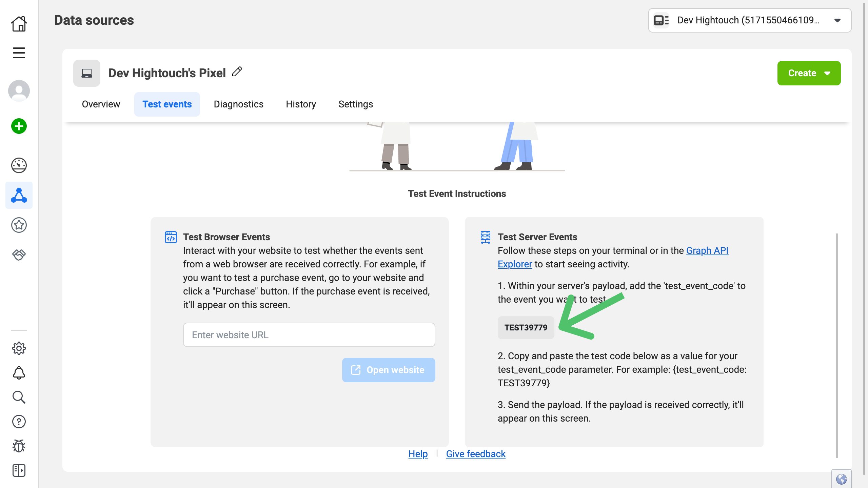Switch to the History tab

point(301,104)
